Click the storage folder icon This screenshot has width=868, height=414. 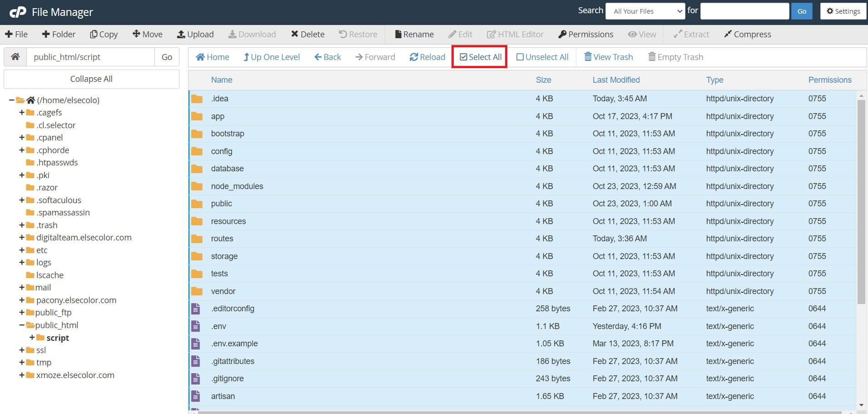coord(197,256)
